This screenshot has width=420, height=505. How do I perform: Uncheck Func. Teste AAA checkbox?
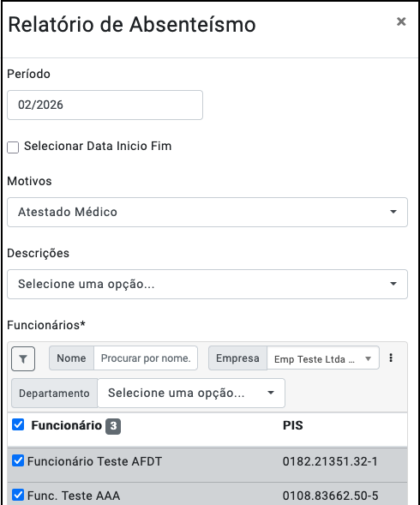(18, 495)
